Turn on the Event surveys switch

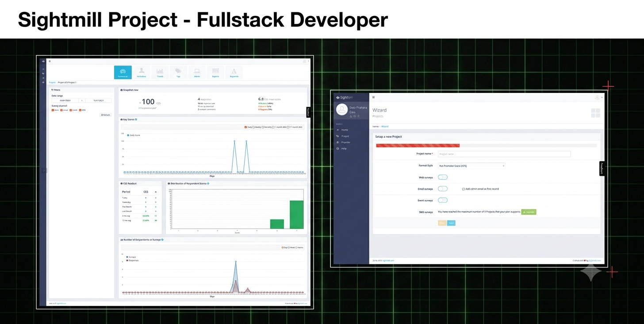pyautogui.click(x=442, y=200)
